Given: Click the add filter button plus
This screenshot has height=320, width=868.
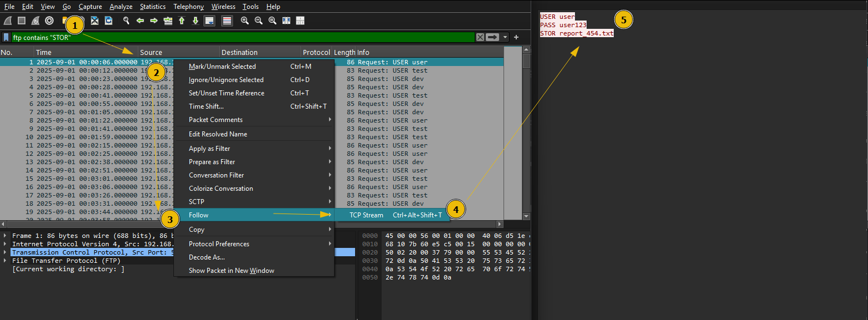Looking at the screenshot, I should click(516, 37).
